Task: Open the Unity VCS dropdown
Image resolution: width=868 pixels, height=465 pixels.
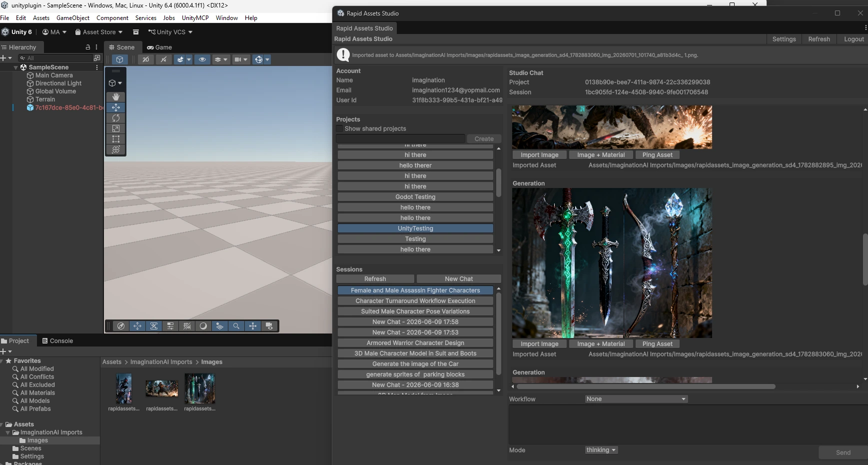Action: point(170,32)
